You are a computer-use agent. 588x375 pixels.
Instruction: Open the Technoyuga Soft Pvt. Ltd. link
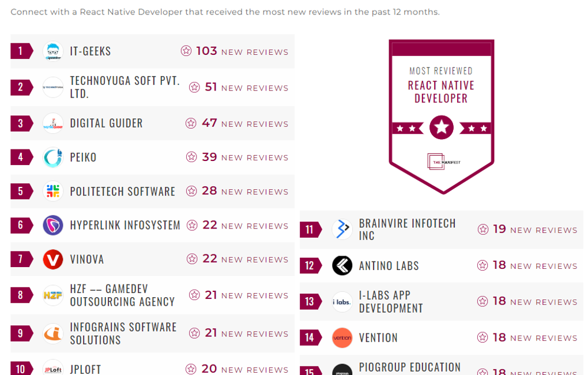pos(125,87)
